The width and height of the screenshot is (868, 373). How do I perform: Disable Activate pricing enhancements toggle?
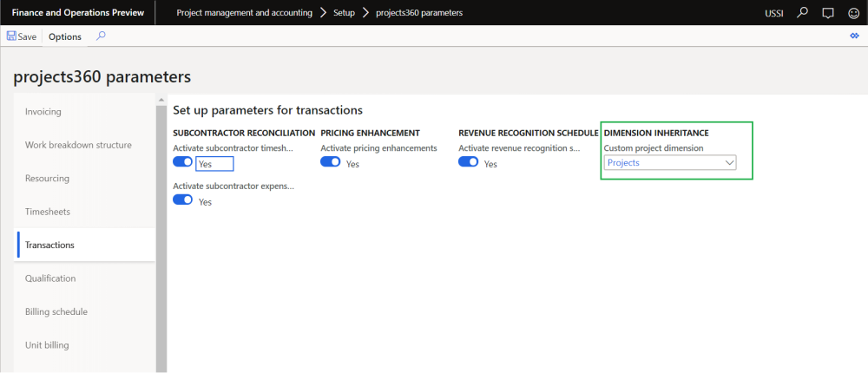331,162
